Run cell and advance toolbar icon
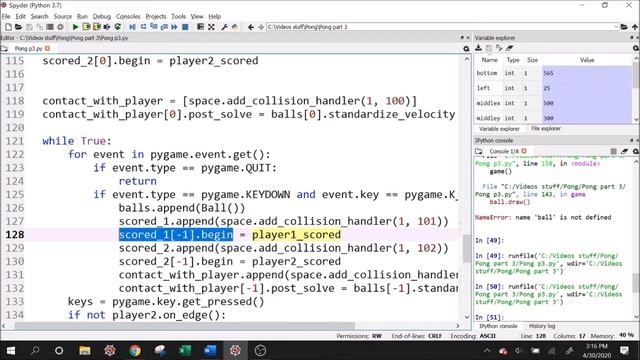The width and height of the screenshot is (640, 360). coord(97,27)
